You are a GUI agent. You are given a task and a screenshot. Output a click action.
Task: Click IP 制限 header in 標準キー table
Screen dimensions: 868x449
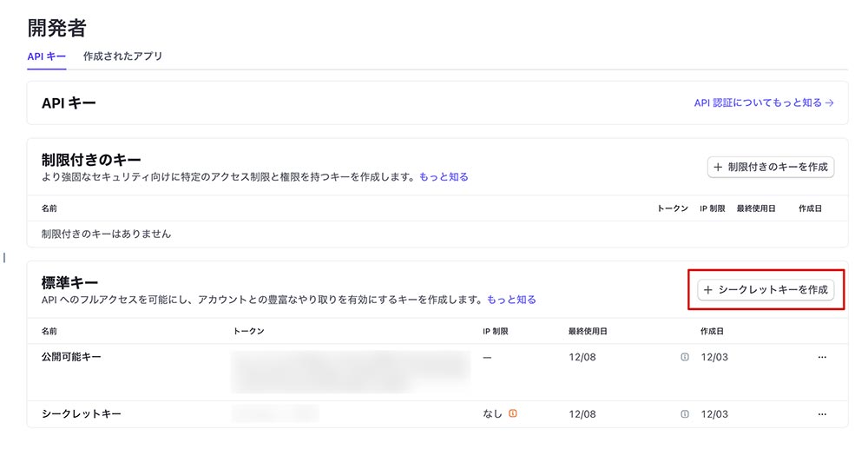coord(496,331)
